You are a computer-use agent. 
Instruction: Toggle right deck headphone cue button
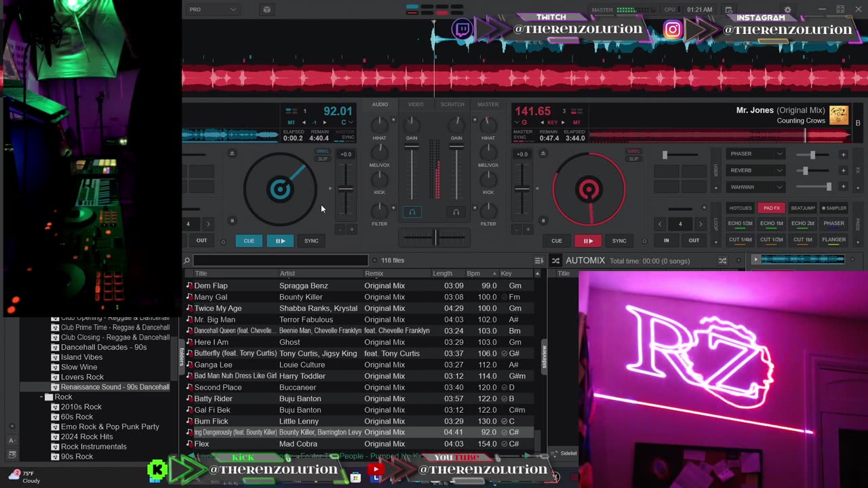click(x=456, y=212)
